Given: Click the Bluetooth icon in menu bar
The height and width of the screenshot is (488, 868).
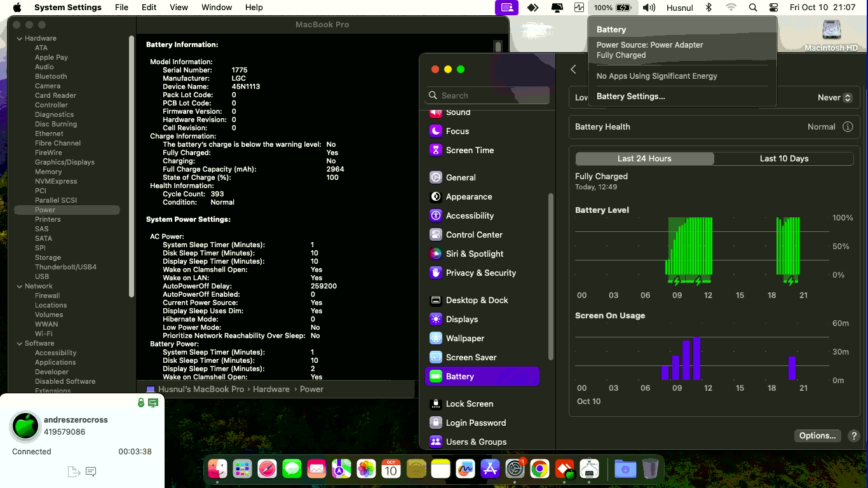Looking at the screenshot, I should (x=709, y=8).
